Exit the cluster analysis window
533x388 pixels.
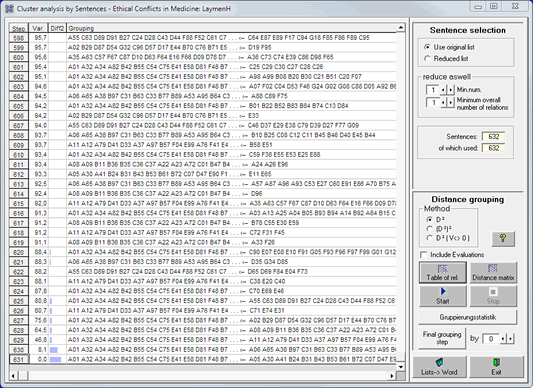point(496,367)
